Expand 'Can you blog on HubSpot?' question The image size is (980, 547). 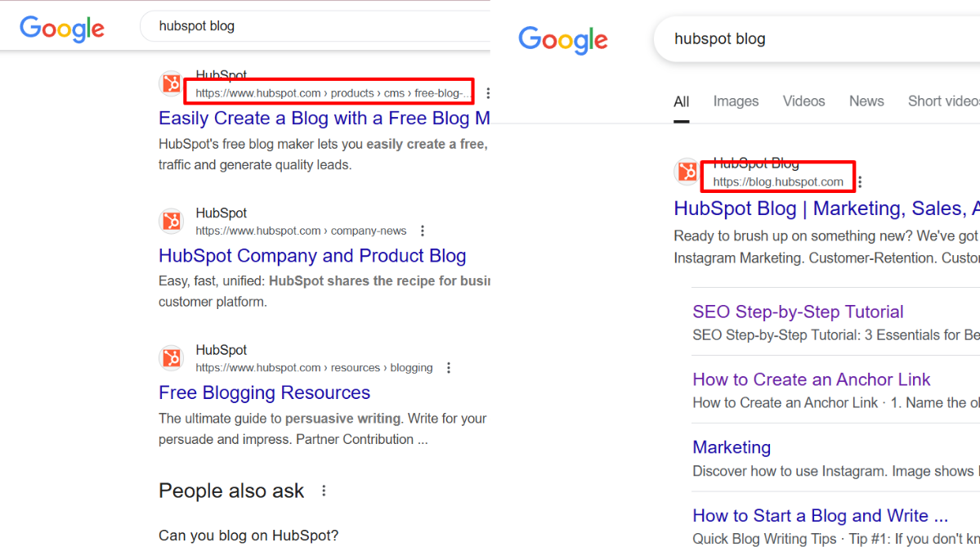248,536
